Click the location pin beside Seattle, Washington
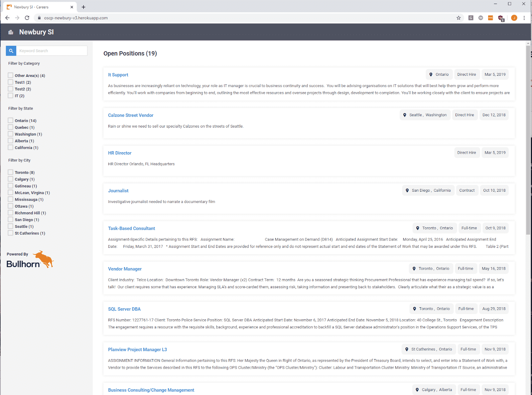 click(405, 115)
